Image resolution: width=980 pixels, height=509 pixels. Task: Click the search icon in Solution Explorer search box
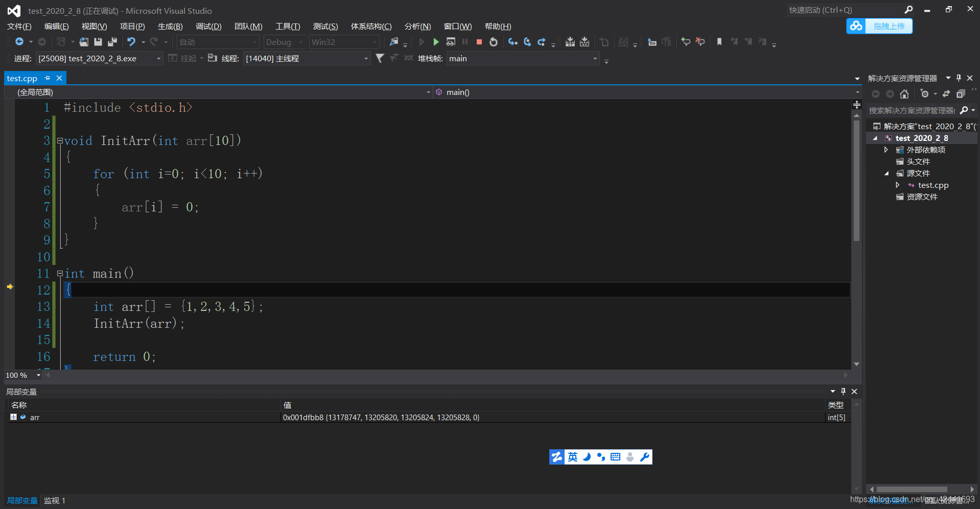point(964,110)
